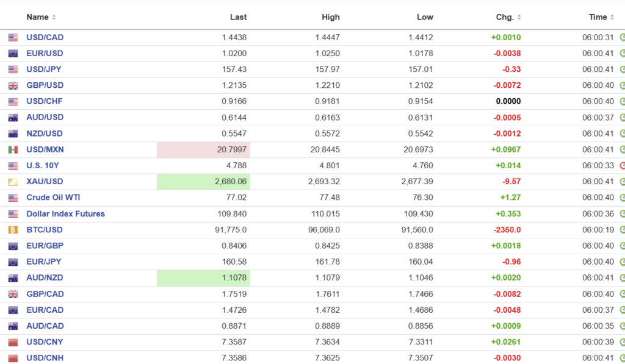Click the China flag beside USD/CNY
The width and height of the screenshot is (625, 364).
coord(13,342)
